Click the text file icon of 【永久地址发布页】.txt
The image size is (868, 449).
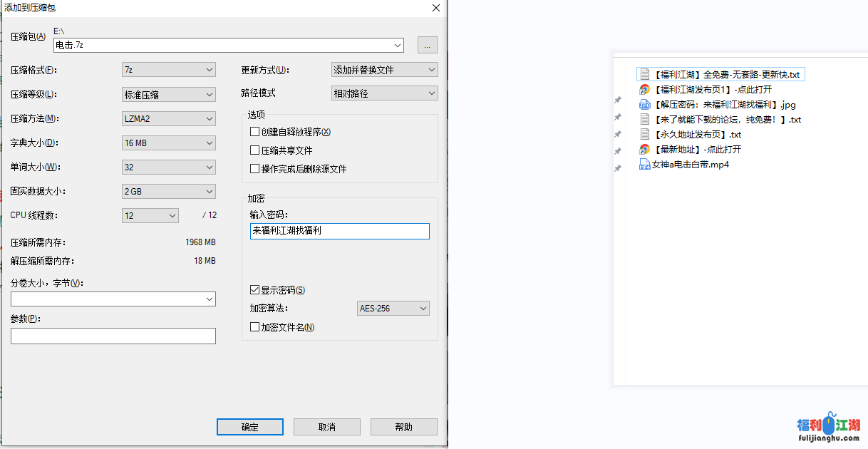[x=644, y=134]
